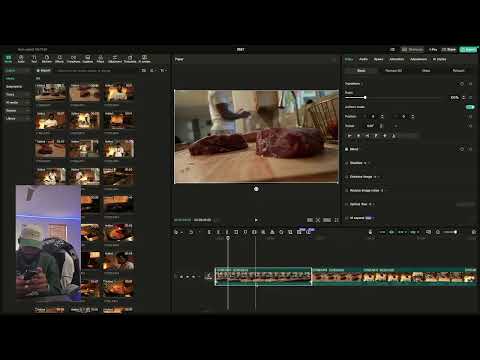Viewport: 480px width, 360px height.
Task: Switch to the Animation tab
Action: (x=397, y=59)
